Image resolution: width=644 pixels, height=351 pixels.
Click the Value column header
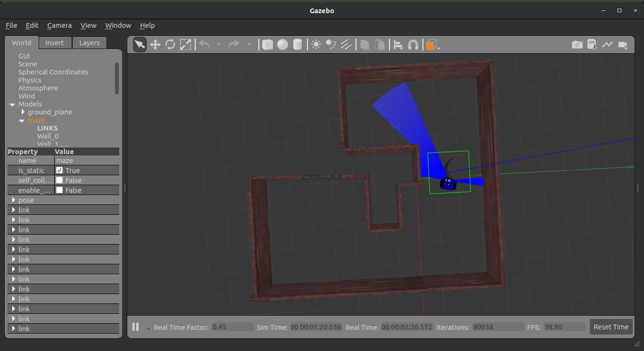[65, 152]
